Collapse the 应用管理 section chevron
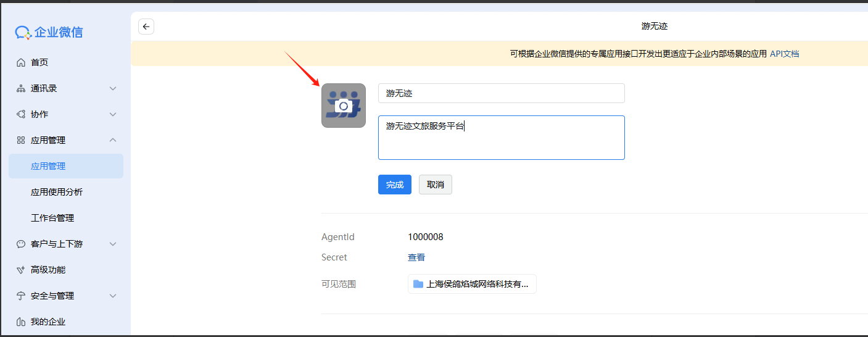868x337 pixels. (x=113, y=140)
